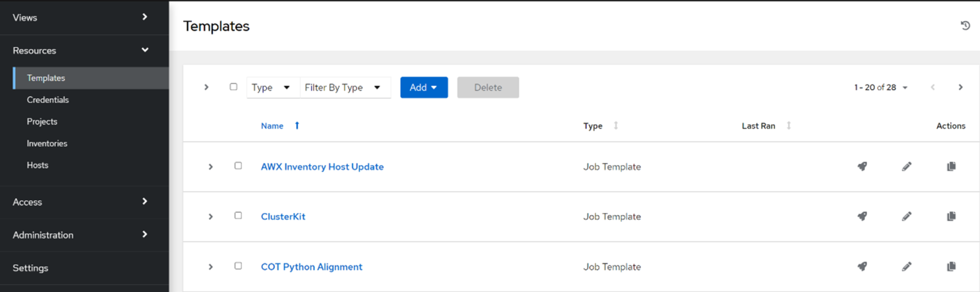The image size is (980, 292).
Task: Edit the ClusterKit template with pencil icon
Action: [x=906, y=216]
